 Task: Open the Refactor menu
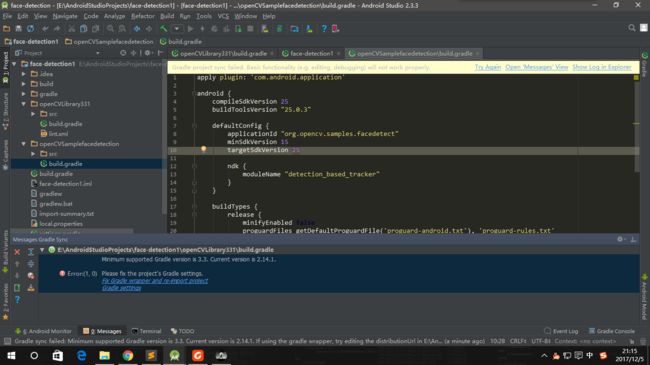(x=143, y=16)
